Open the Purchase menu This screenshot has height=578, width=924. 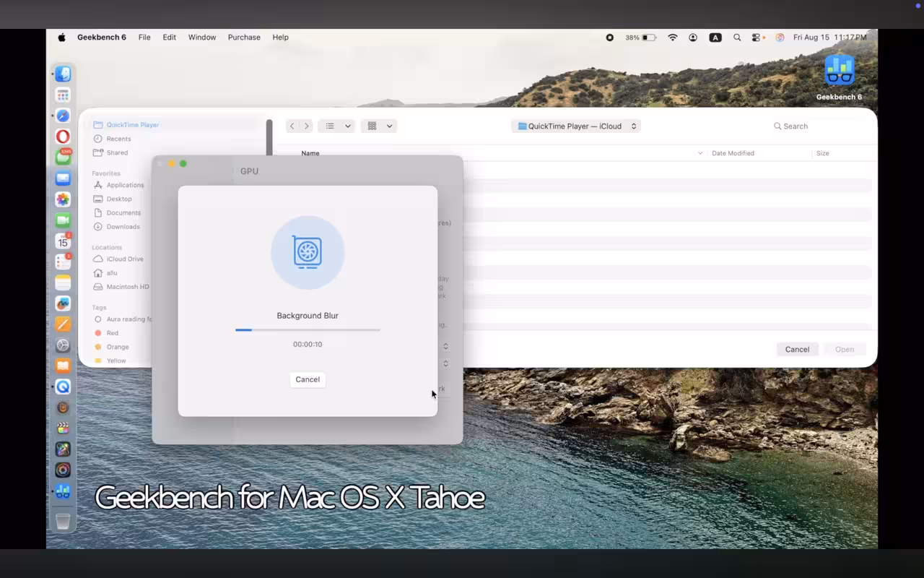(x=244, y=38)
